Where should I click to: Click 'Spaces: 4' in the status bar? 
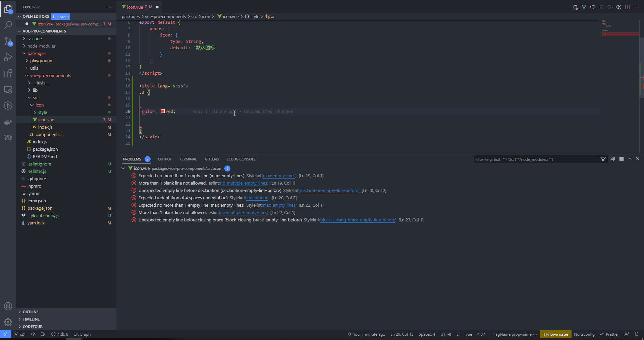point(427,334)
